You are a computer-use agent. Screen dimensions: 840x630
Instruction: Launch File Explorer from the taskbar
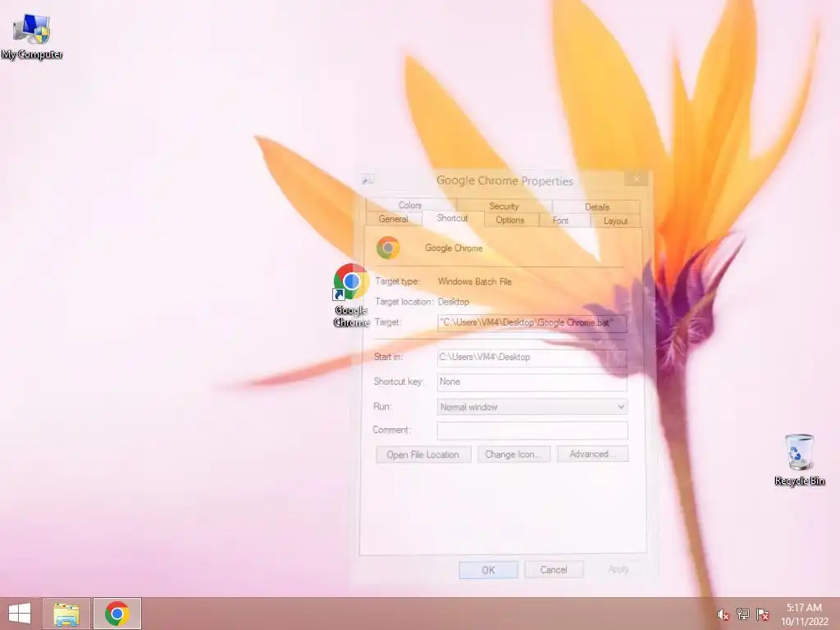66,614
